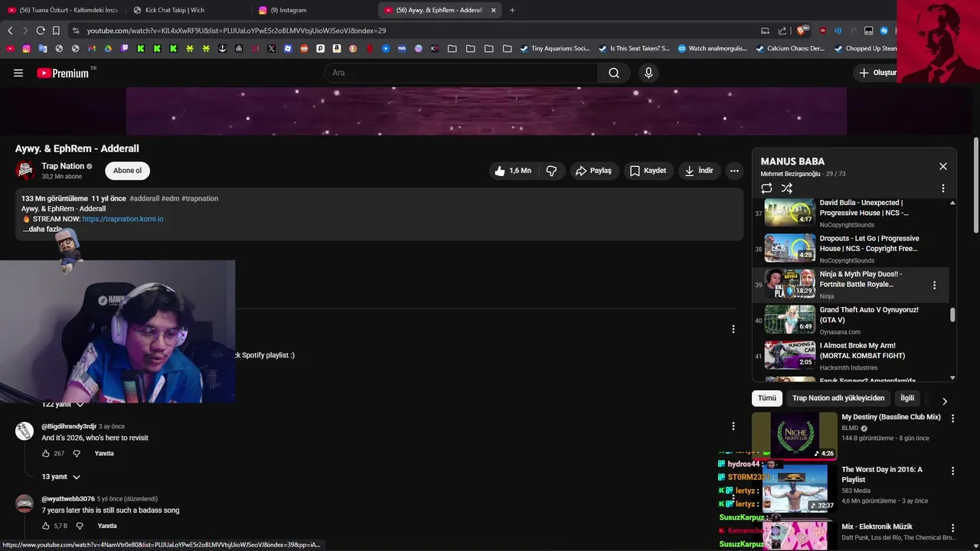Save video with the Kaydet button
Screen dimensions: 980x551
[x=648, y=171]
